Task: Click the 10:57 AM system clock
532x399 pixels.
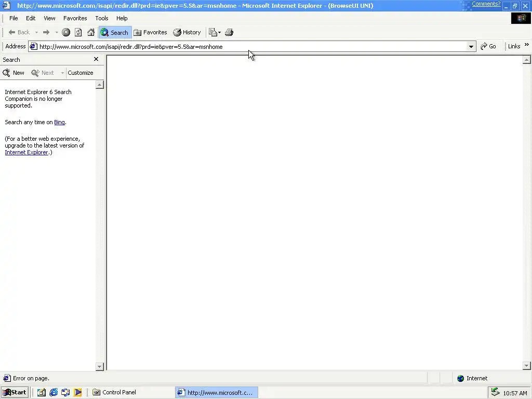Action: (515, 393)
